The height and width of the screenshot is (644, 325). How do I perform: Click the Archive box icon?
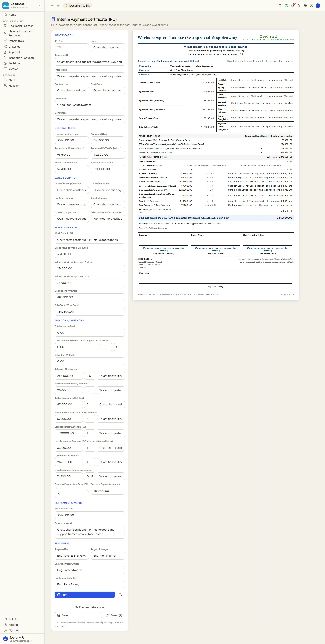pyautogui.click(x=5, y=69)
